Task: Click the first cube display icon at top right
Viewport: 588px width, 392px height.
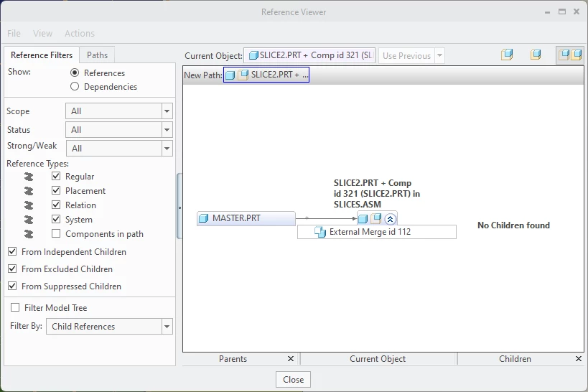Action: pyautogui.click(x=507, y=55)
